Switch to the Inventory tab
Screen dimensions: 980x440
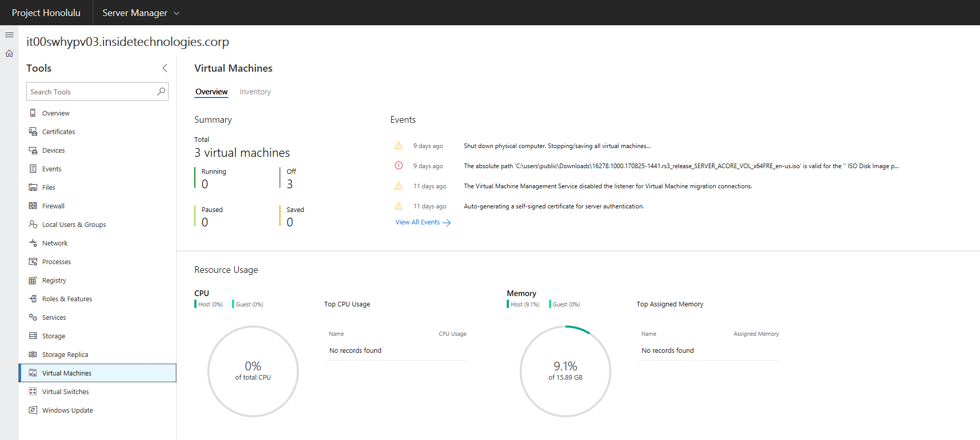[x=255, y=92]
